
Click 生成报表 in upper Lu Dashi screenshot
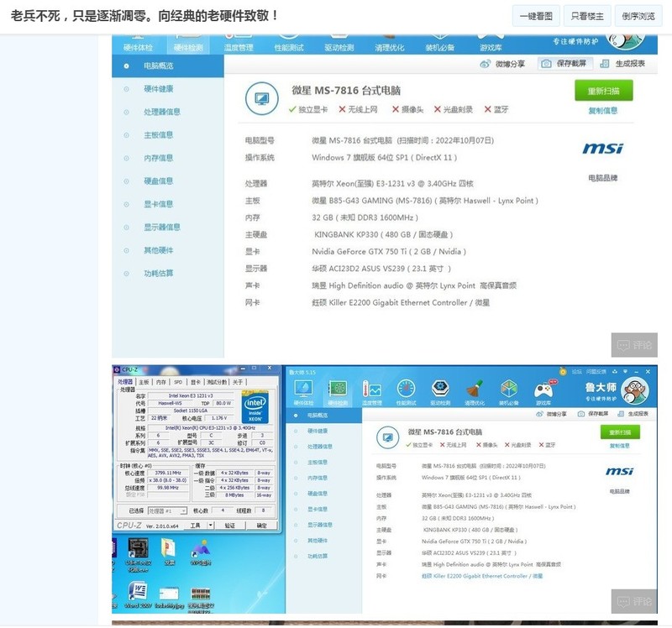tap(622, 64)
